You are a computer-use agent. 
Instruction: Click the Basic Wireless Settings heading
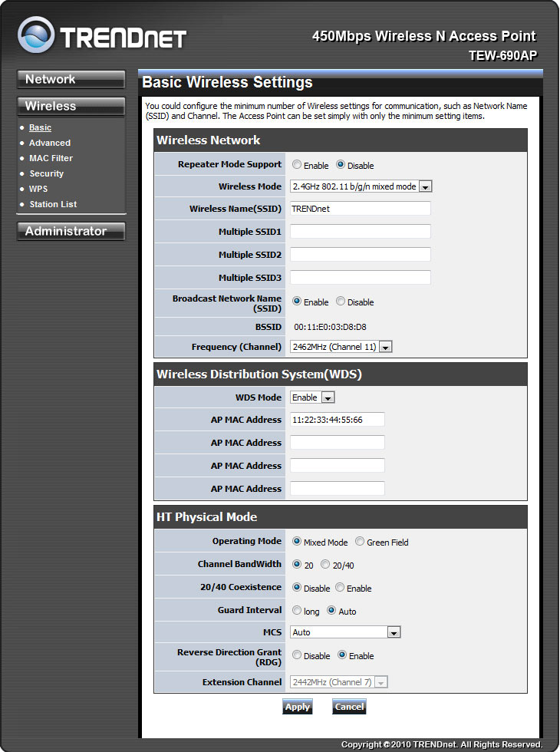[227, 83]
